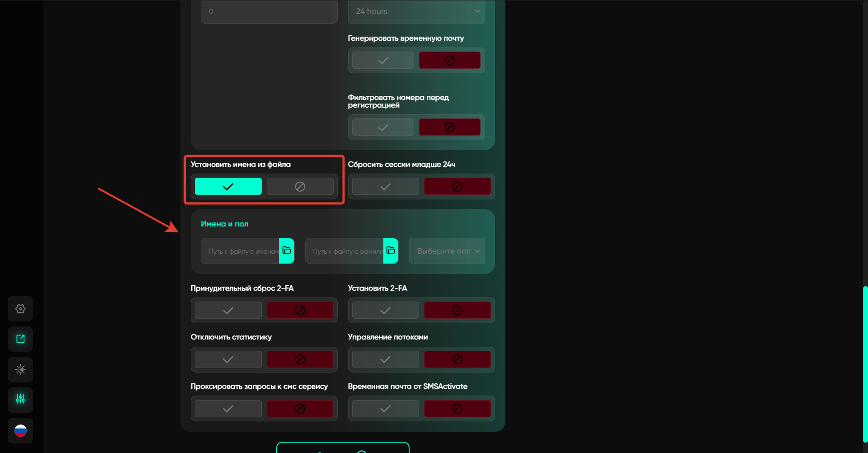This screenshot has height=453, width=868.
Task: Click the names file path input field
Action: pyautogui.click(x=241, y=251)
